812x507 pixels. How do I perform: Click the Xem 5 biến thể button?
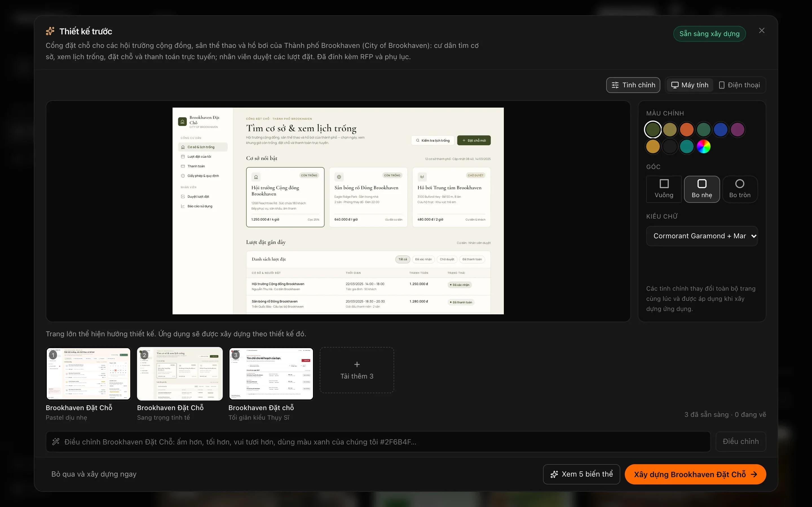pos(581,474)
